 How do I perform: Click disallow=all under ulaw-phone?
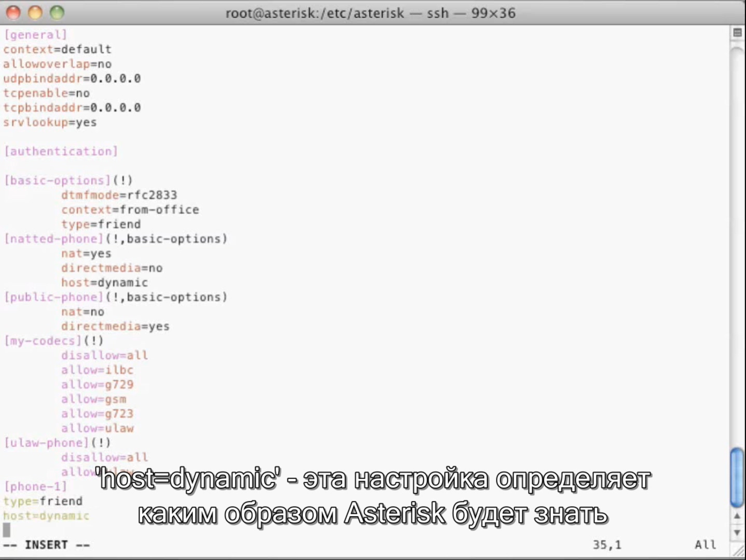click(105, 457)
